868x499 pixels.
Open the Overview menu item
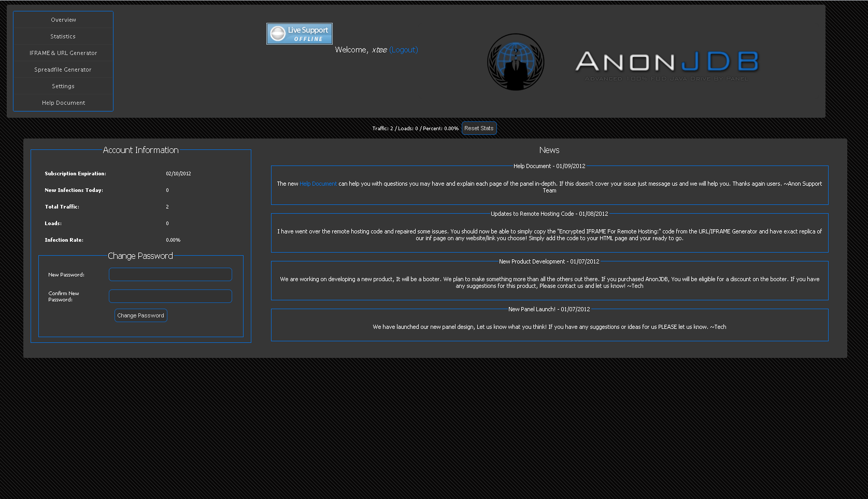point(63,20)
